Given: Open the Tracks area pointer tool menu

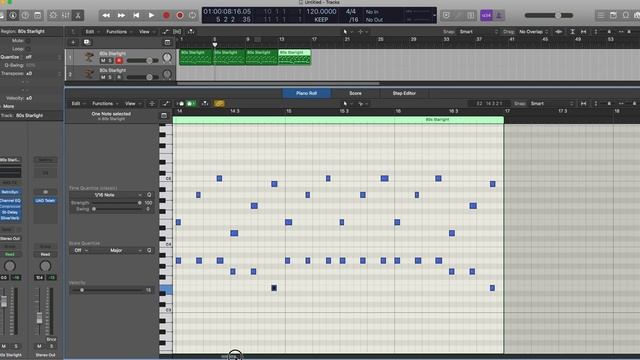Looking at the screenshot, I should coord(347,32).
